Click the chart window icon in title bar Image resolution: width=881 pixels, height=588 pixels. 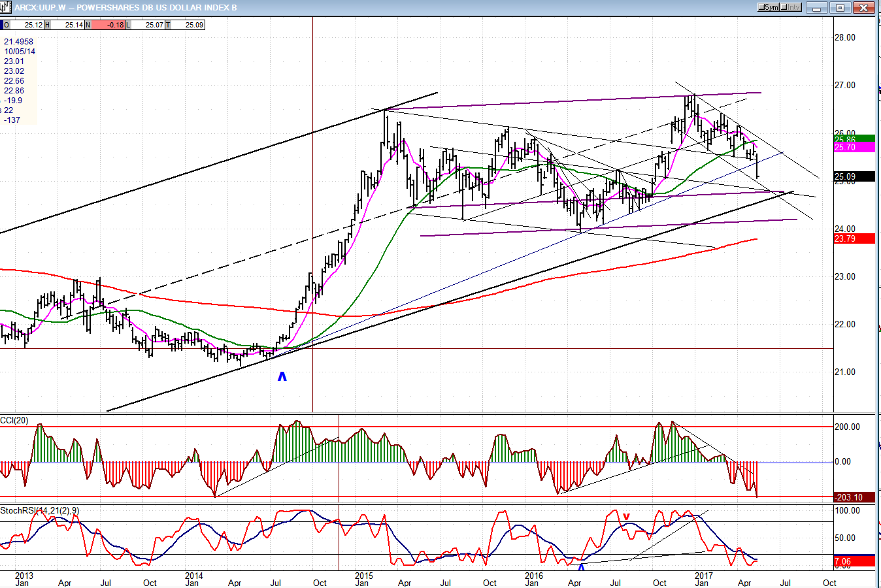[x=7, y=7]
